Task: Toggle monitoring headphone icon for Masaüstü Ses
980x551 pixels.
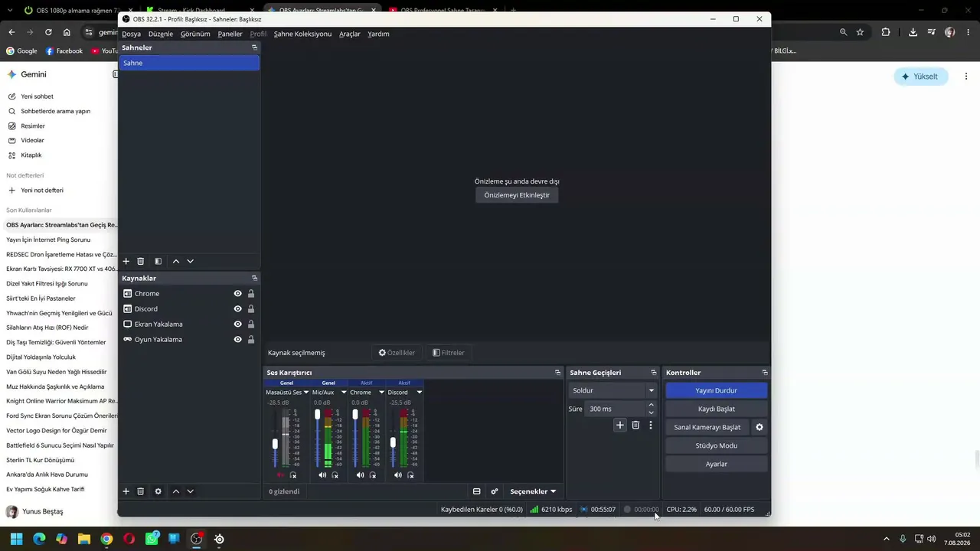Action: click(x=293, y=475)
